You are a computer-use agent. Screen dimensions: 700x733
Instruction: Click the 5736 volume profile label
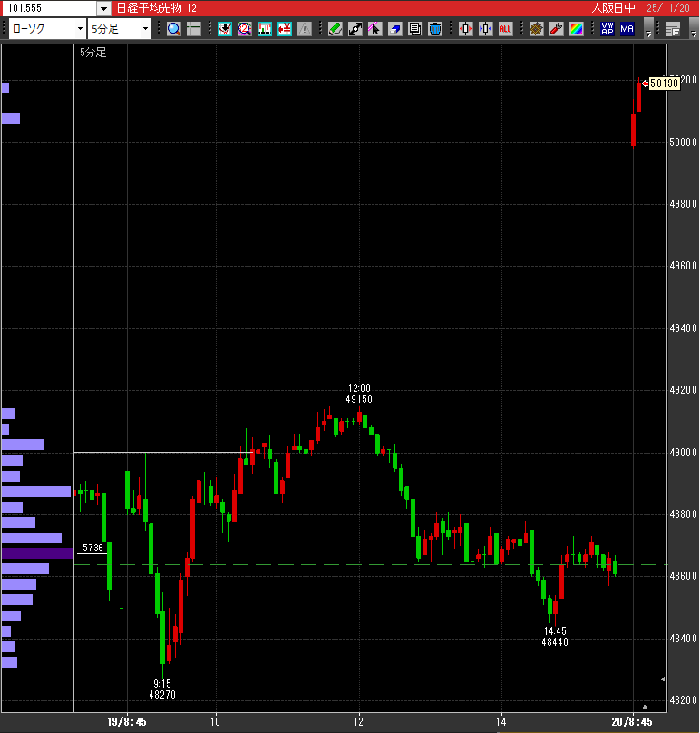[x=92, y=547]
